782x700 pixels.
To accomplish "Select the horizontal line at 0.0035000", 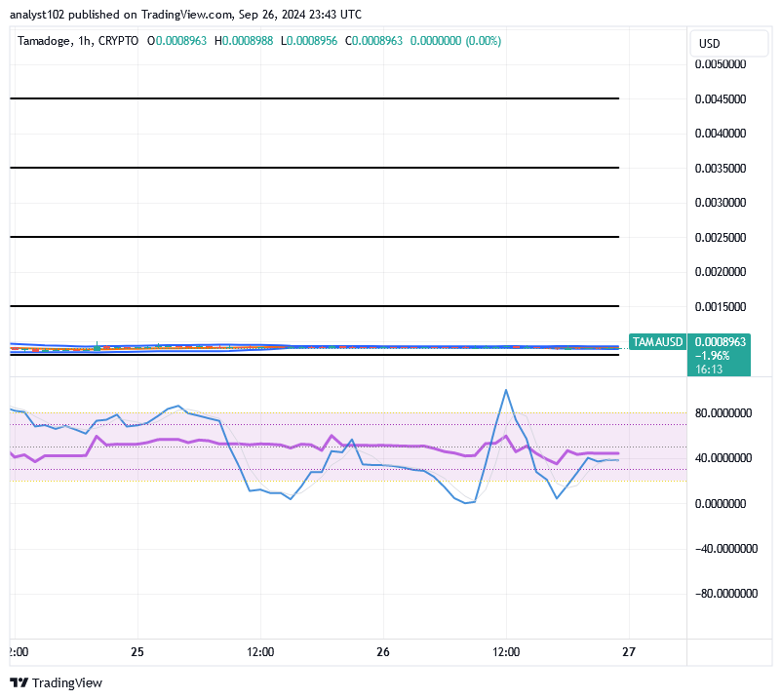I will tap(314, 168).
